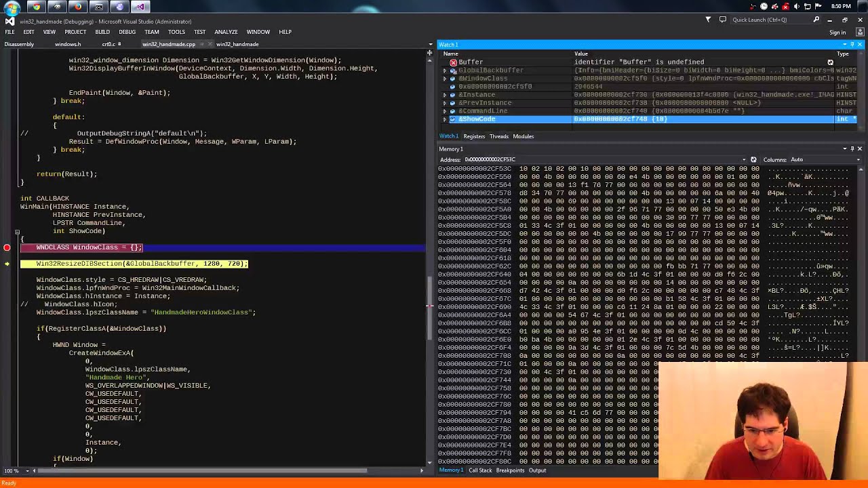Screen dimensions: 868x488
Task: Pin the Memory 1 panel
Action: (x=852, y=149)
